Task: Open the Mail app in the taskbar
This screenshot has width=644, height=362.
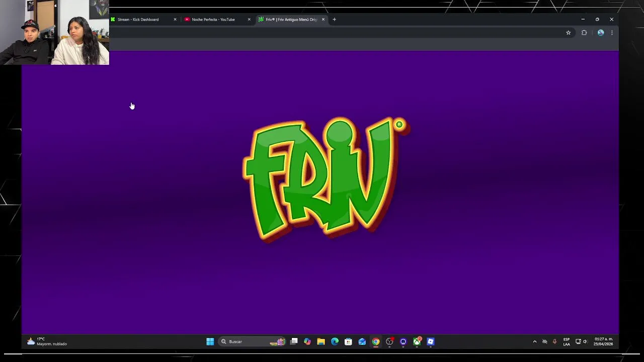Action: 362,342
